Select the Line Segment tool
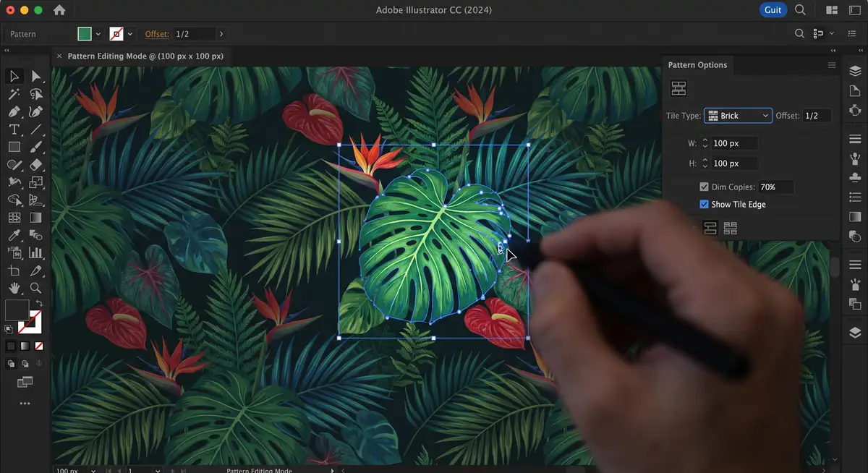 35,129
